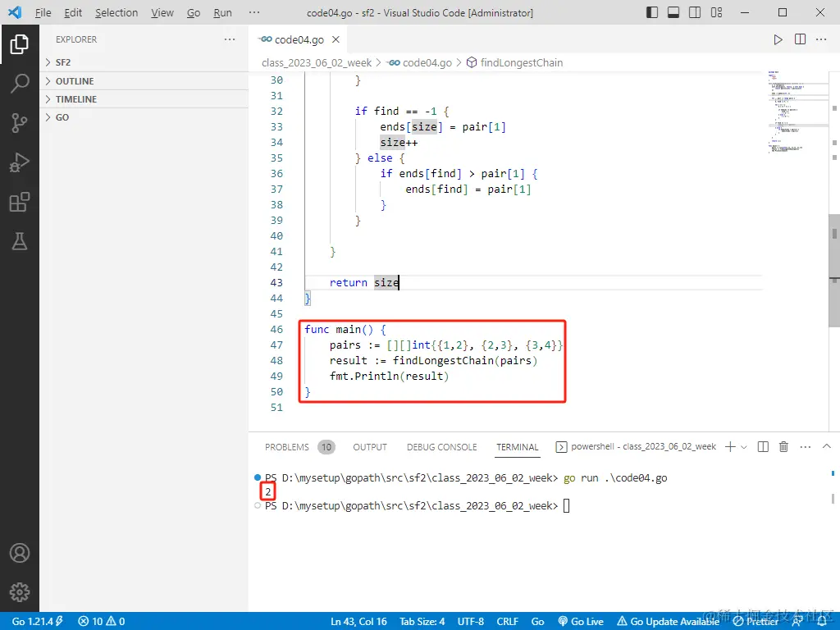Close the code04.go editor tab
Viewport: 840px width, 630px height.
(336, 39)
